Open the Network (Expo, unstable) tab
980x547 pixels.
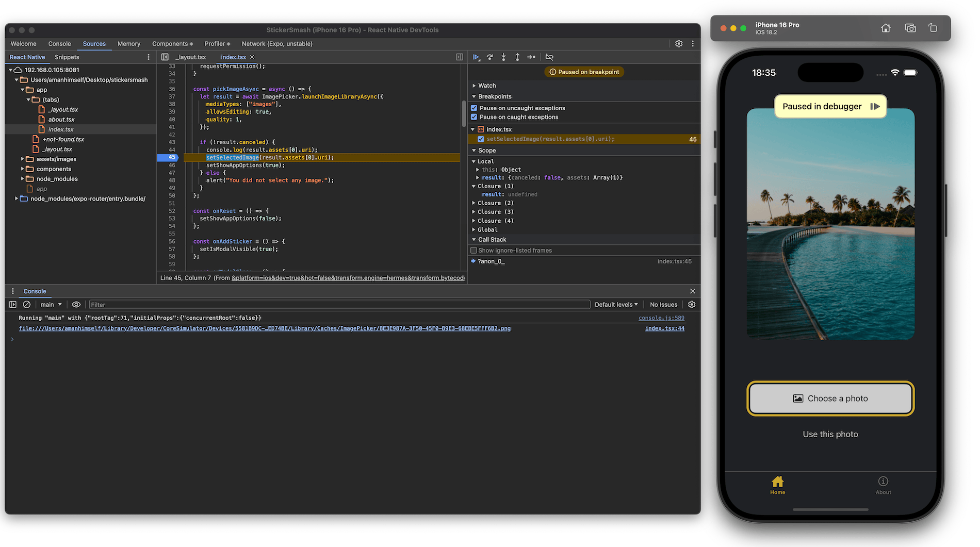[277, 44]
